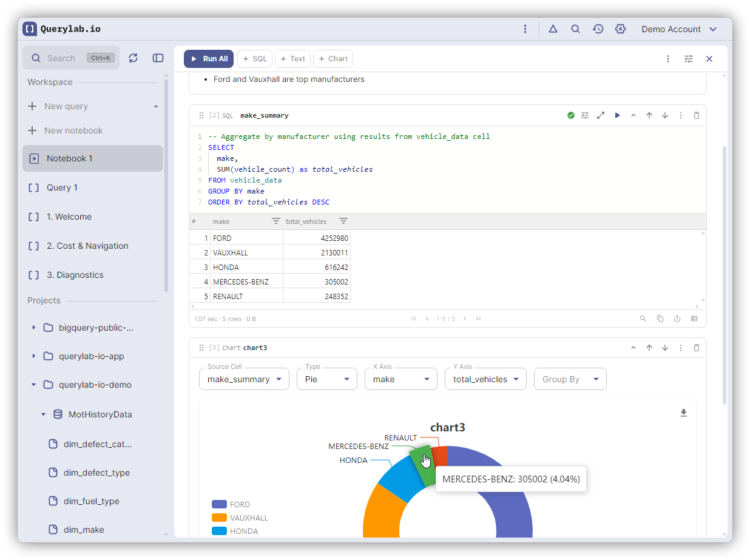Open the query history icon
750x560 pixels.
598,29
